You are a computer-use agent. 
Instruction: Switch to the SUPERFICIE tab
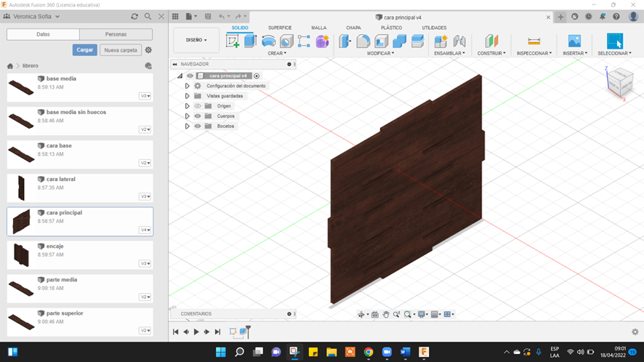pos(280,28)
